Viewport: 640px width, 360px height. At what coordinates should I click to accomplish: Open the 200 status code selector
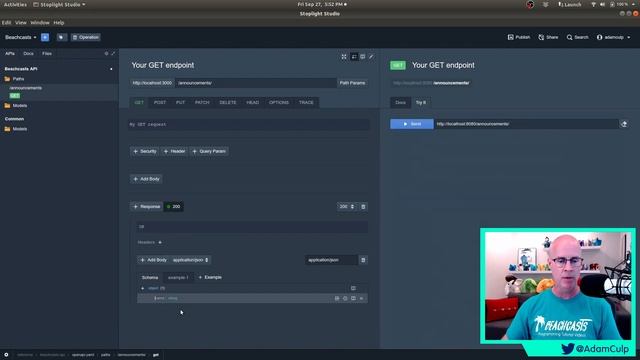[347, 207]
